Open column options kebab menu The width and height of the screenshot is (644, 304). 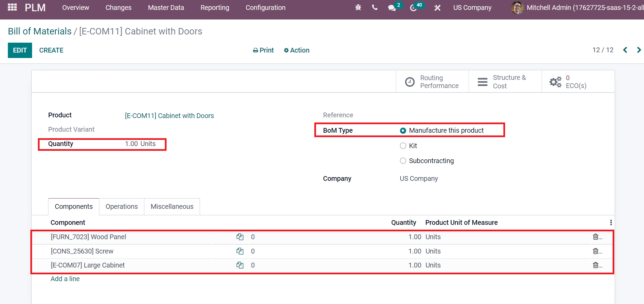coord(611,222)
